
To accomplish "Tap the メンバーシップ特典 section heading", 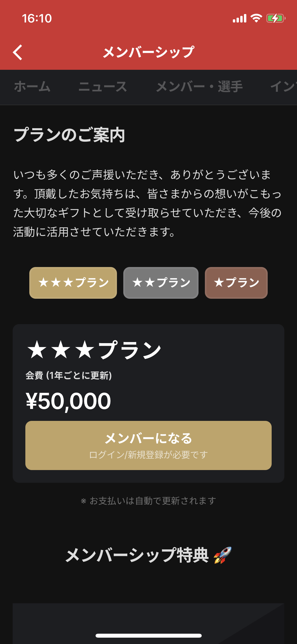I will click(x=137, y=555).
